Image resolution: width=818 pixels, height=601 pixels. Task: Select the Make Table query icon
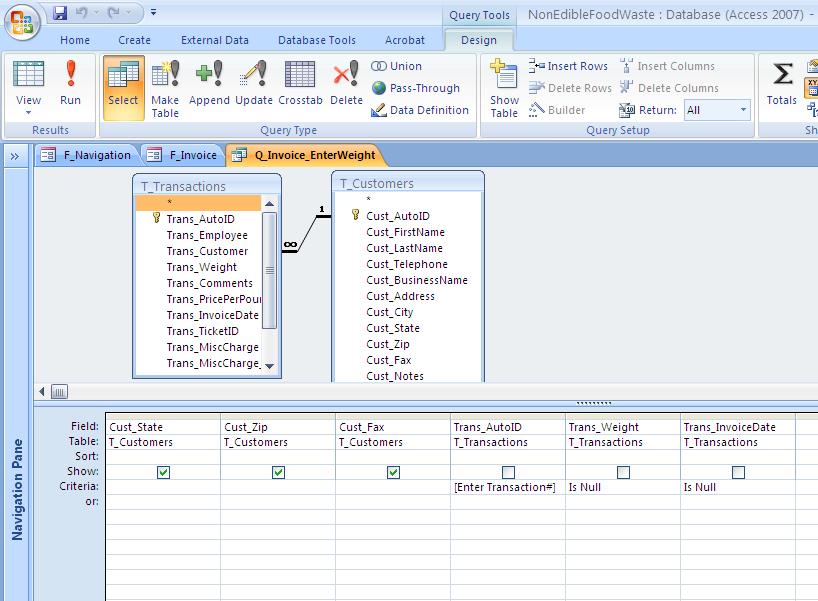pyautogui.click(x=165, y=86)
